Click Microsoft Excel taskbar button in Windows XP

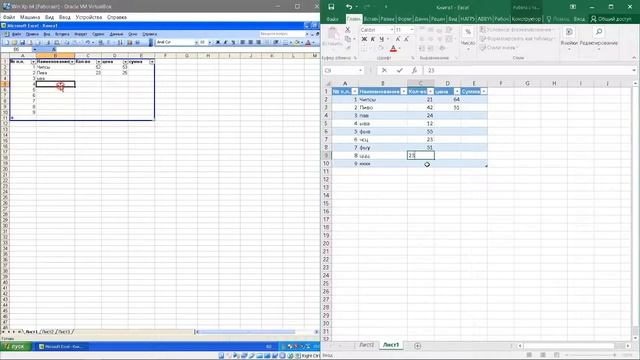point(62,347)
